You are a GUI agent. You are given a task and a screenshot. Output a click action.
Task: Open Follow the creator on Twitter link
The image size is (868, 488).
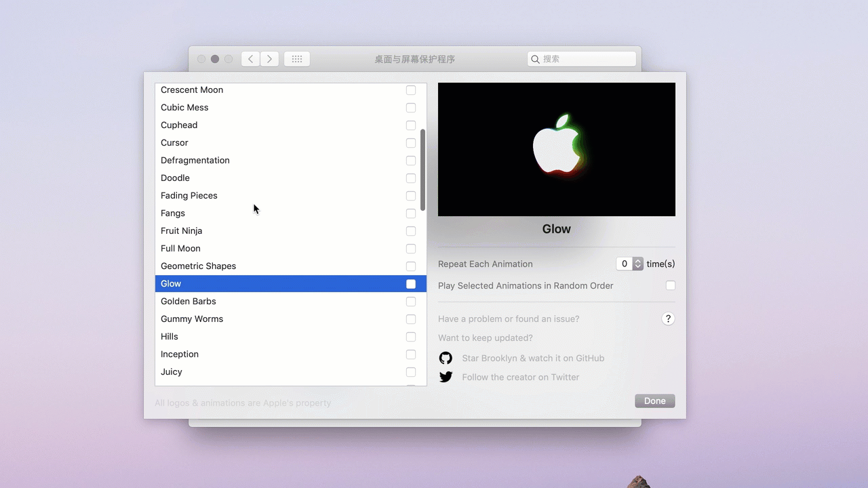tap(521, 377)
